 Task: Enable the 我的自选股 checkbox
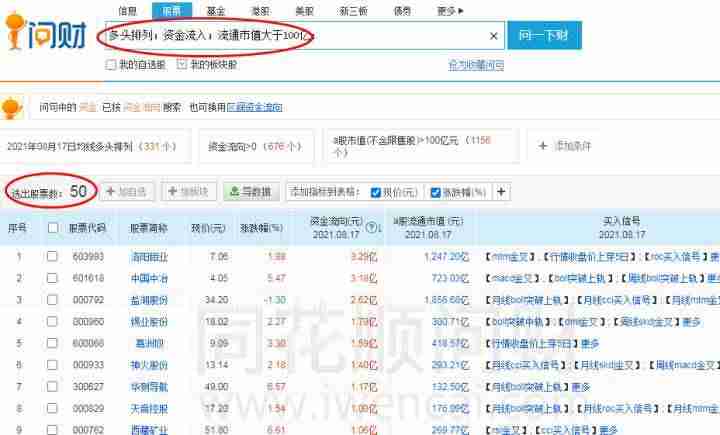(111, 65)
